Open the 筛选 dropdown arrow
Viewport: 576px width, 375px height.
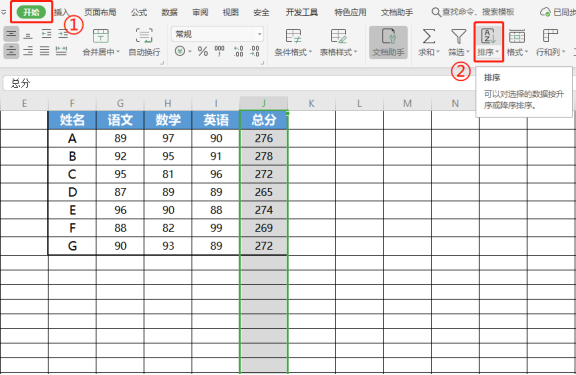pyautogui.click(x=468, y=52)
